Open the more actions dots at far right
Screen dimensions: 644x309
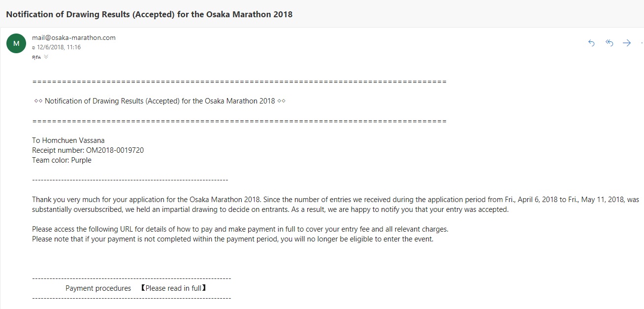[x=642, y=43]
